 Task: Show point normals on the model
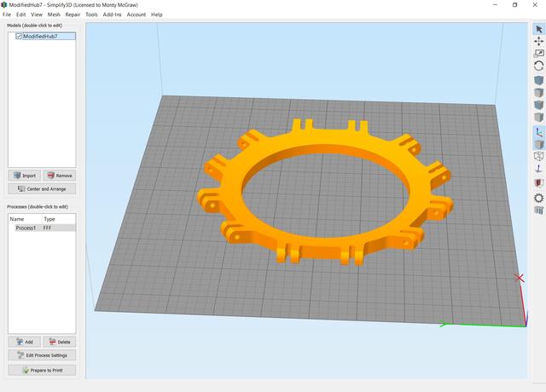tap(538, 169)
